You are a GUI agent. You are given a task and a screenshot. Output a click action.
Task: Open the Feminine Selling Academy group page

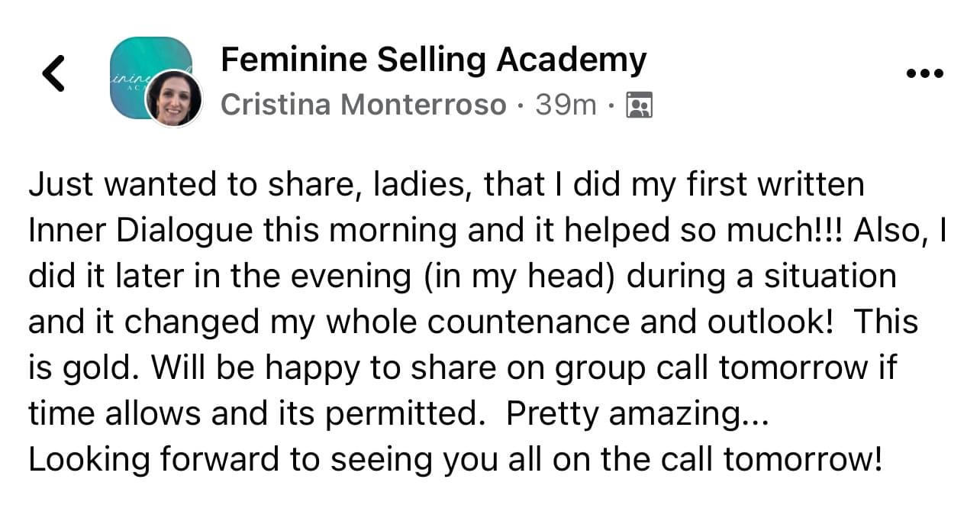(x=433, y=60)
